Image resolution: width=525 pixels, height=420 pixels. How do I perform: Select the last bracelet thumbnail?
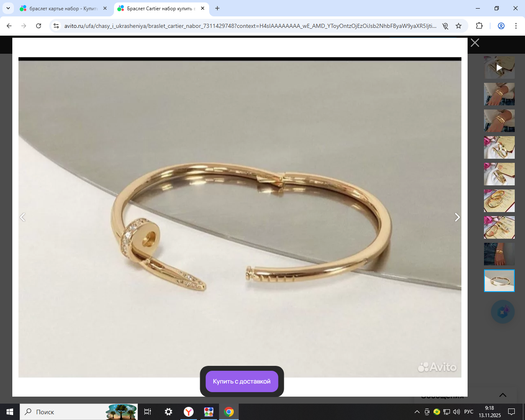coord(499,281)
